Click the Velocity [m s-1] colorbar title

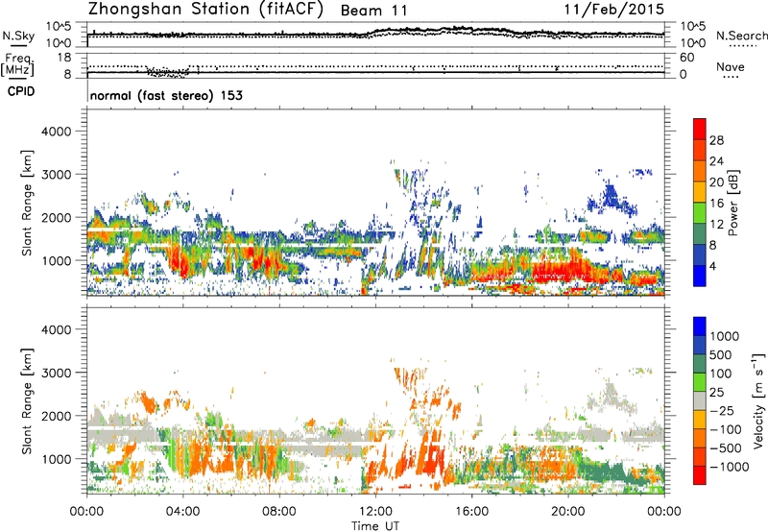[x=758, y=400]
